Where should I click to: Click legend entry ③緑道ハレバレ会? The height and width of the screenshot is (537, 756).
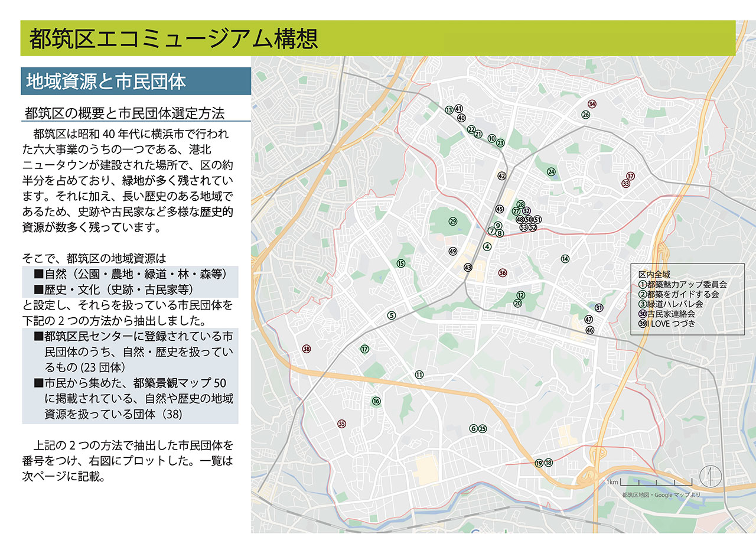[671, 304]
